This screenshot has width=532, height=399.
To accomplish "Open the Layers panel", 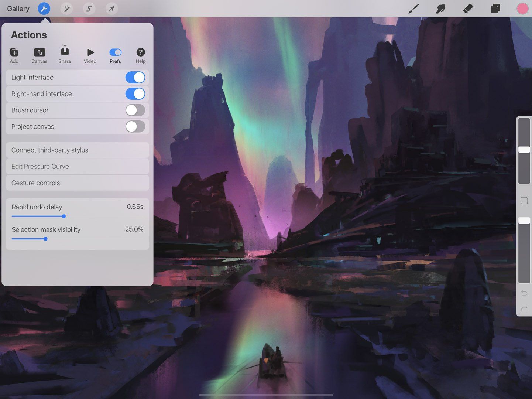I will pos(495,8).
